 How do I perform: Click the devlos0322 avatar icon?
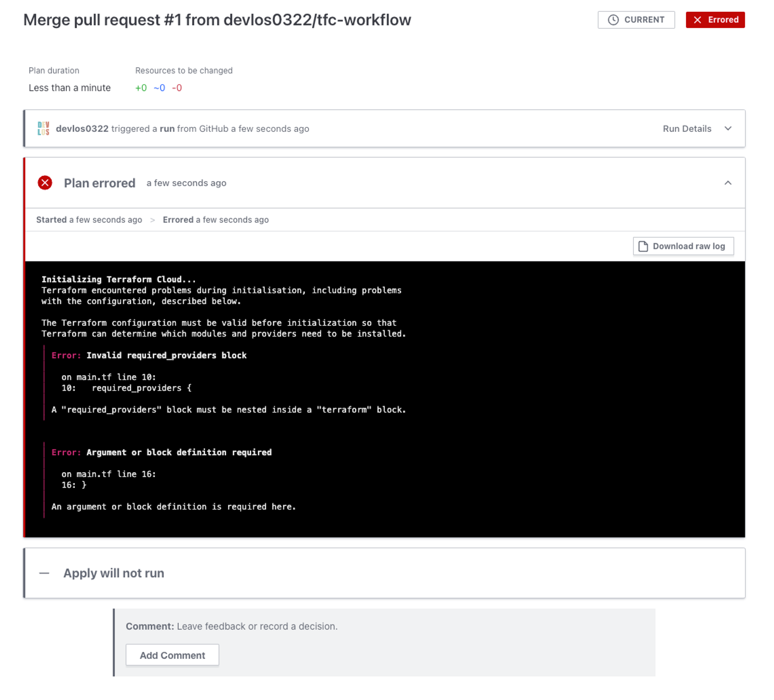point(43,128)
